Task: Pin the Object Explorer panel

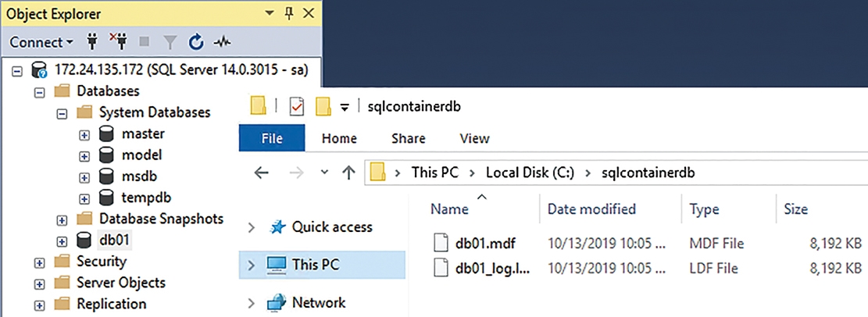Action: coord(289,13)
